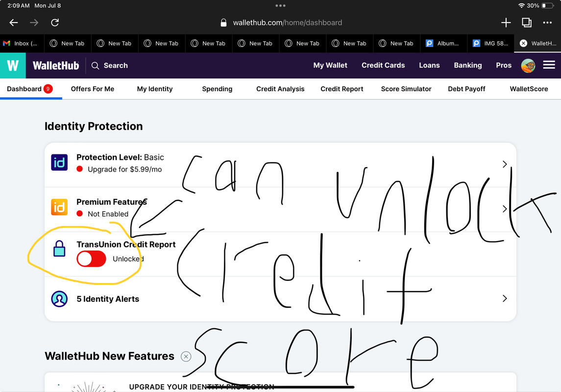
Task: Open the Credit Analysis tab
Action: click(x=280, y=89)
